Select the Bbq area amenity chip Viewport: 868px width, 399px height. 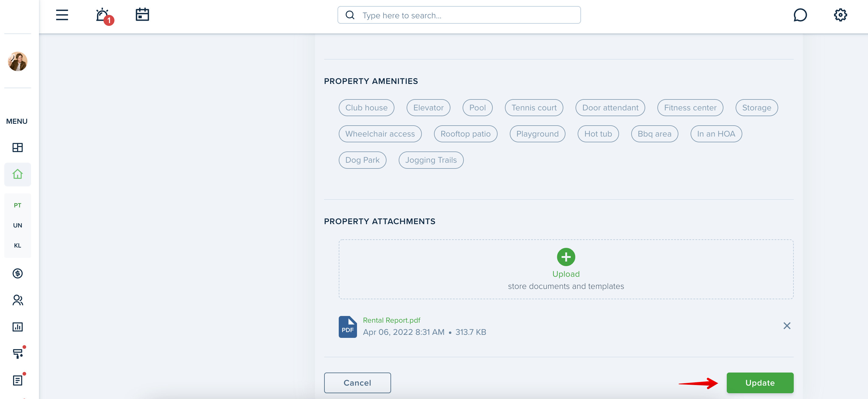(654, 134)
